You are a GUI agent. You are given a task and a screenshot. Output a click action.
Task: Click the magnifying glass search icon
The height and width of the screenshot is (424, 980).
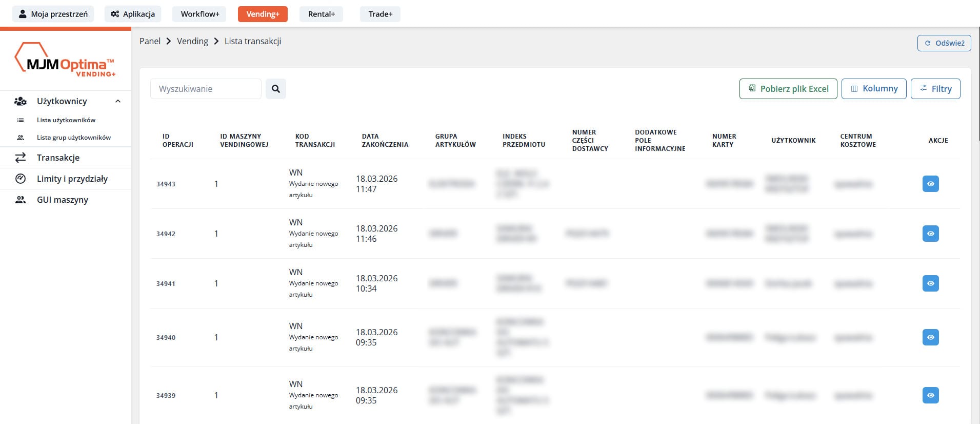coord(275,89)
